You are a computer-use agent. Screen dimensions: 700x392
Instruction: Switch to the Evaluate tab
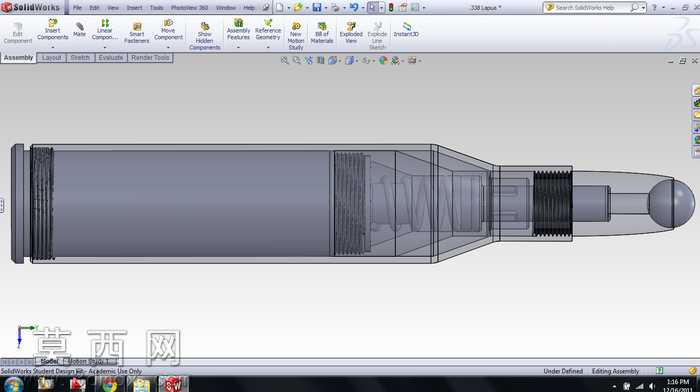pyautogui.click(x=111, y=58)
